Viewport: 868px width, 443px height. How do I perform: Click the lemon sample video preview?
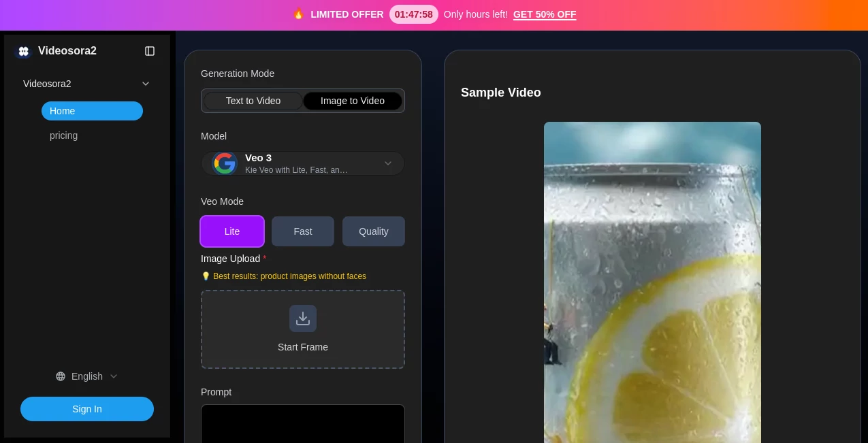(x=652, y=282)
